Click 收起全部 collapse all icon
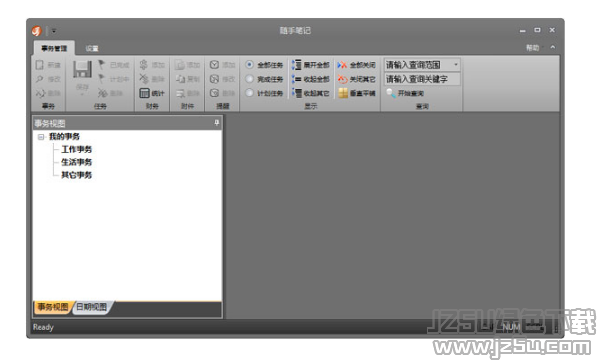Viewport: 597px width, 360px height. click(x=297, y=79)
